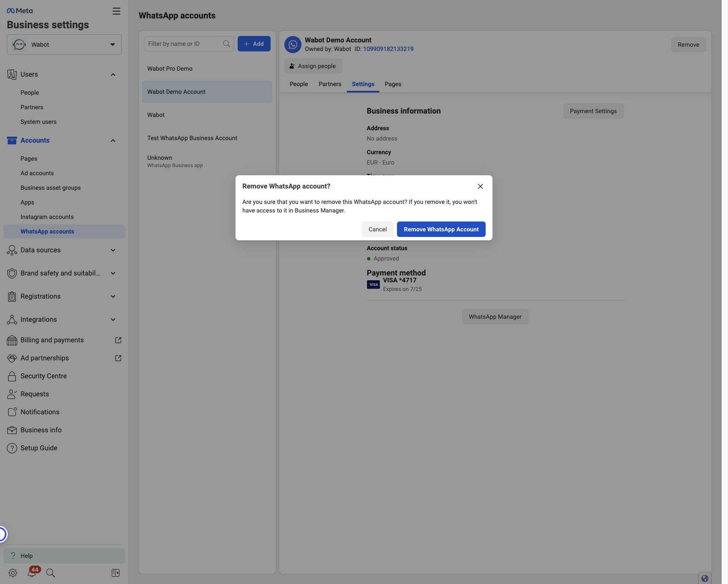
Task: Click the Help item in sidebar
Action: pyautogui.click(x=64, y=556)
